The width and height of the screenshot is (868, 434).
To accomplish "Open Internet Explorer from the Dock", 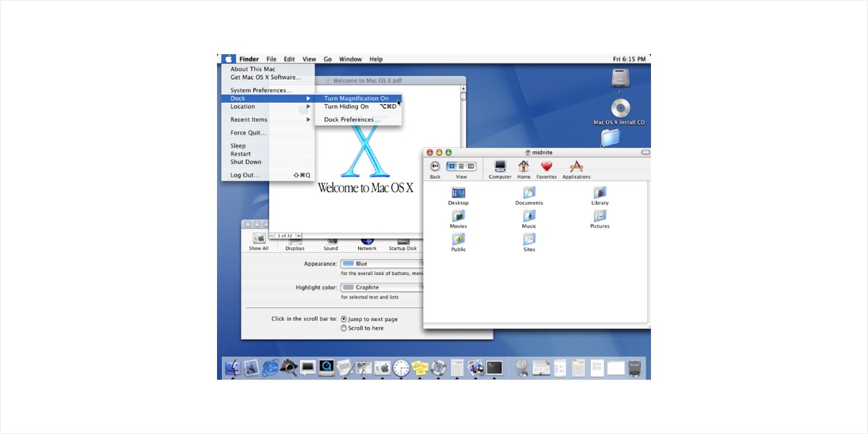I will [x=270, y=367].
